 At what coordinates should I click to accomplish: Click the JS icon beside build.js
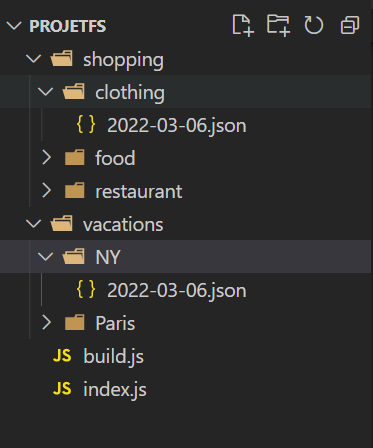tap(62, 356)
